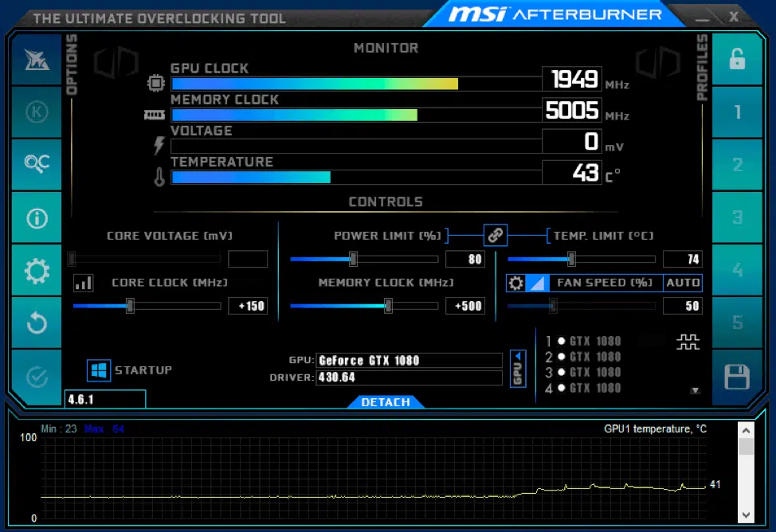
Task: Toggle the power and temp limit link
Action: (x=496, y=235)
